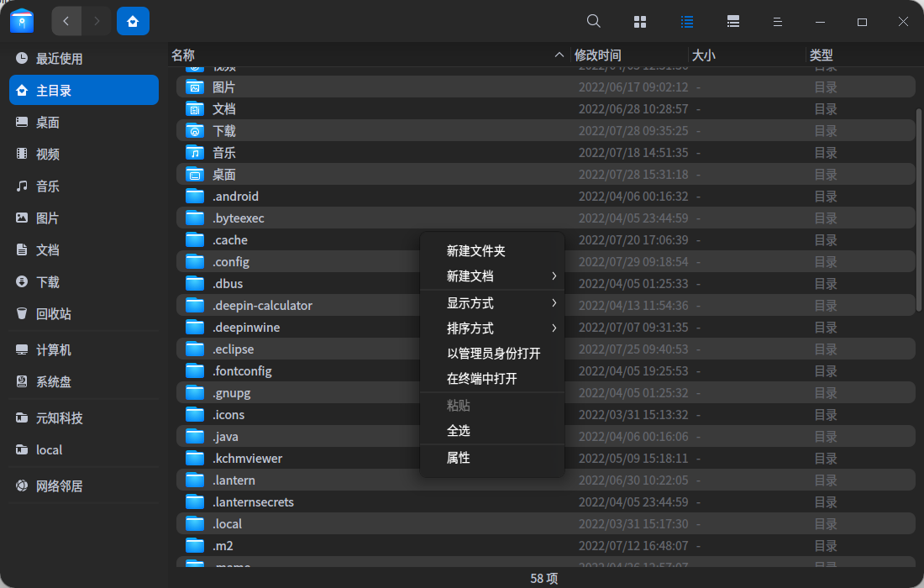Select the 下载 folder row

click(546, 131)
